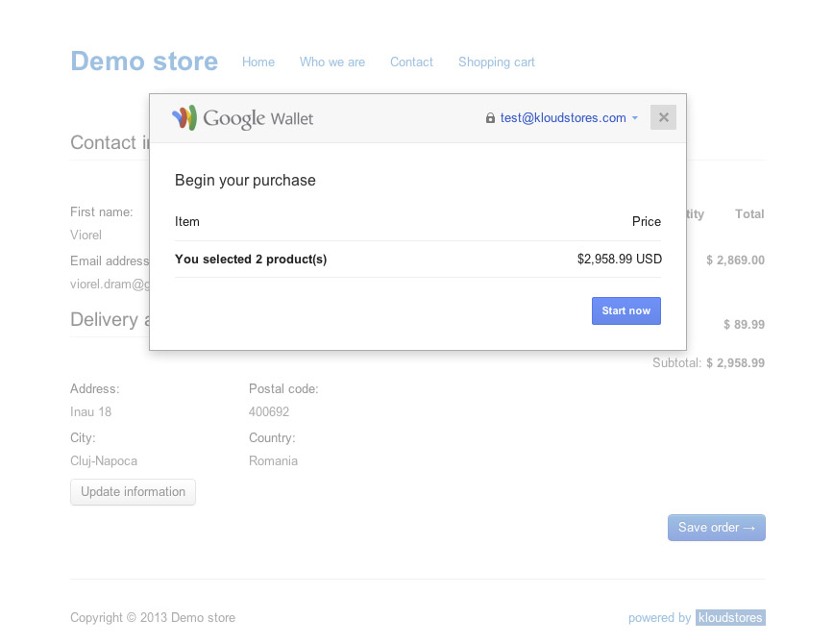
Task: Click the Save order button
Action: click(x=717, y=528)
